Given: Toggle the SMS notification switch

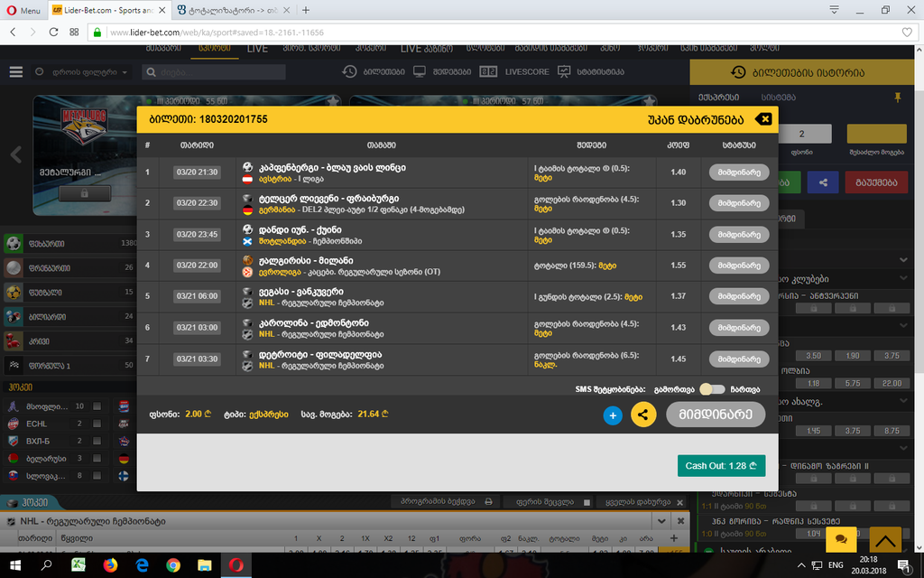Looking at the screenshot, I should point(712,389).
